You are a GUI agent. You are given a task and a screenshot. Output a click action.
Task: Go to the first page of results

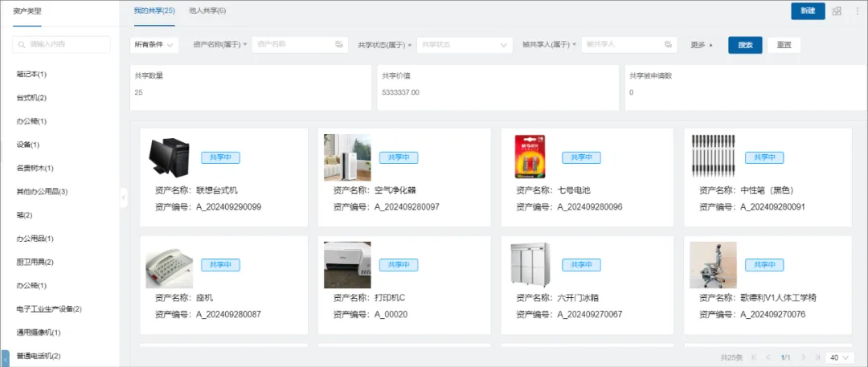tap(753, 357)
